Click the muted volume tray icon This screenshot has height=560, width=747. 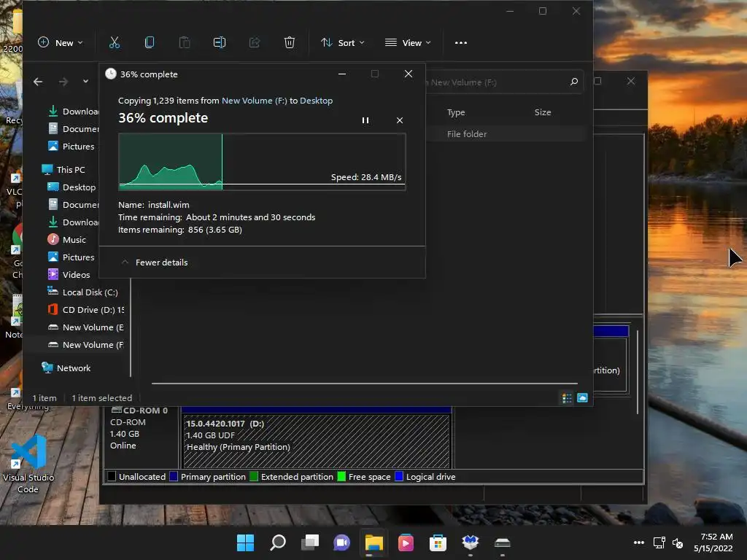coord(678,542)
